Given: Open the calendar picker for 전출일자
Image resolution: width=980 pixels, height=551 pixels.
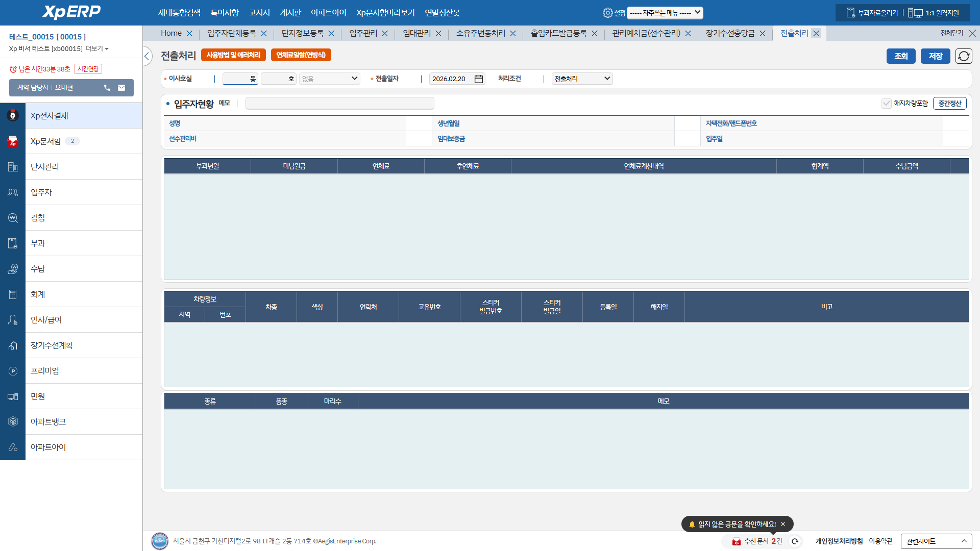Looking at the screenshot, I should coord(478,79).
